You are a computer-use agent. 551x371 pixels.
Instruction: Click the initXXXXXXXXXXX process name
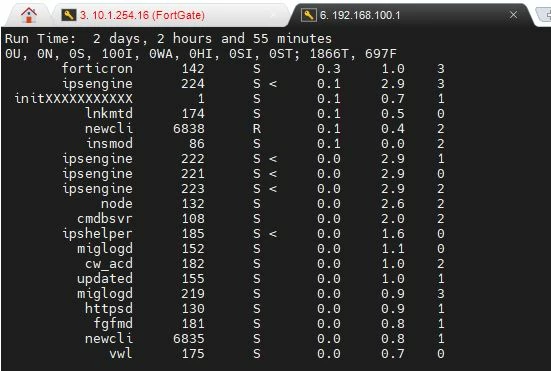click(73, 99)
